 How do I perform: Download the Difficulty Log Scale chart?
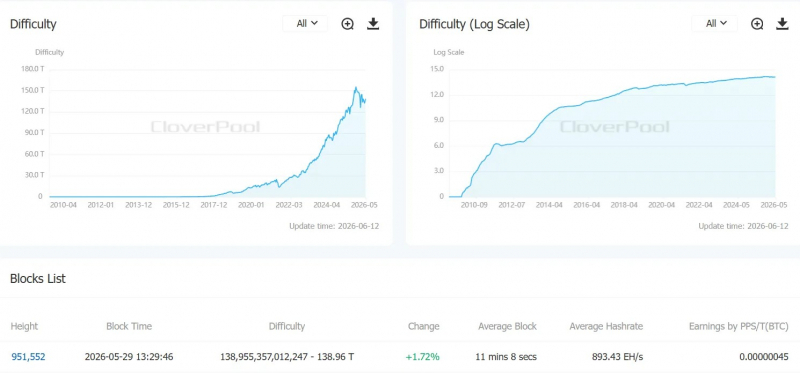point(783,23)
